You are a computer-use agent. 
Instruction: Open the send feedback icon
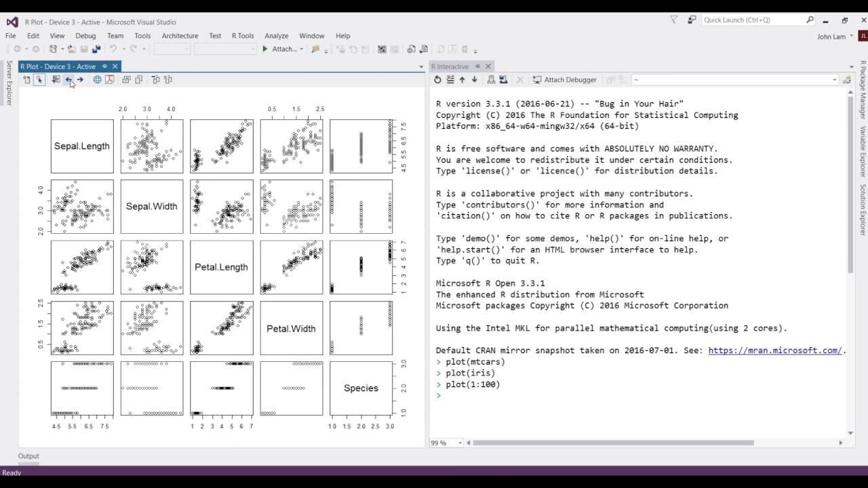tap(691, 20)
